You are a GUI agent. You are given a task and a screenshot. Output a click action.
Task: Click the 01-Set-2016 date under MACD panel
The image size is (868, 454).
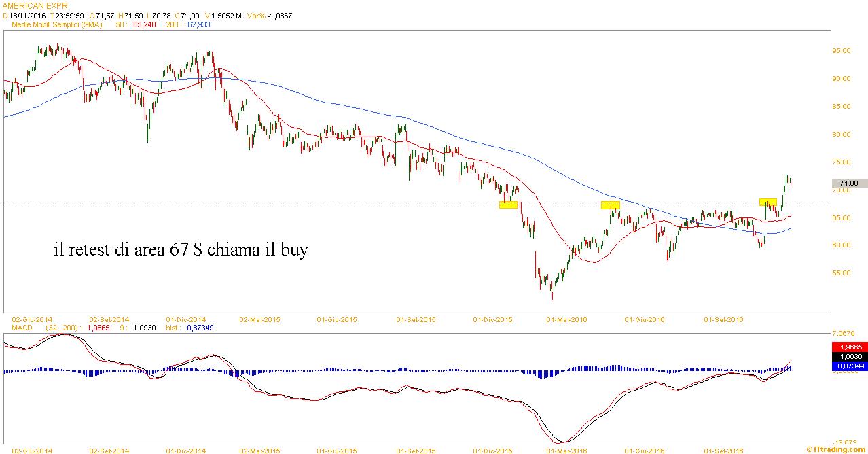[724, 450]
